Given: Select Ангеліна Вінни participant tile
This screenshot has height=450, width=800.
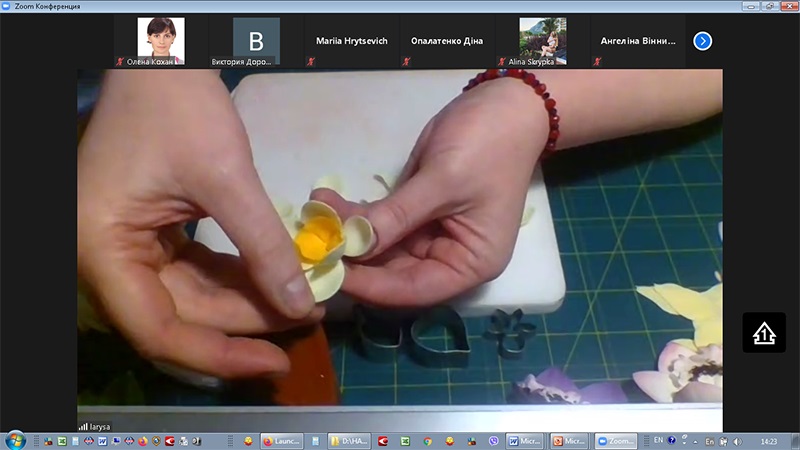Looking at the screenshot, I should point(638,41).
